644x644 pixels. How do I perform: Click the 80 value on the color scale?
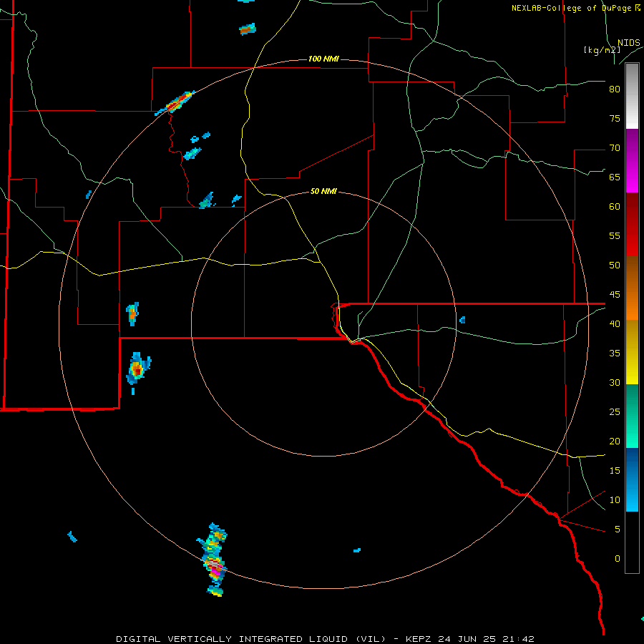615,89
